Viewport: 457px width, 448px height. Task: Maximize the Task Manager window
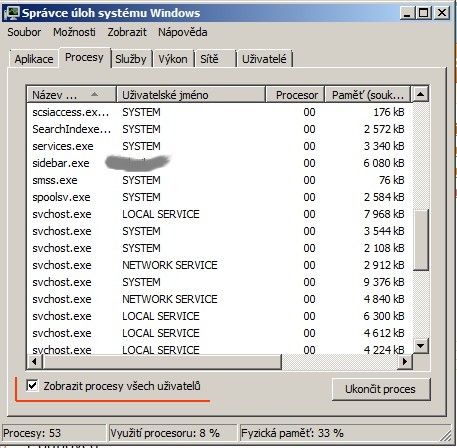pos(424,13)
